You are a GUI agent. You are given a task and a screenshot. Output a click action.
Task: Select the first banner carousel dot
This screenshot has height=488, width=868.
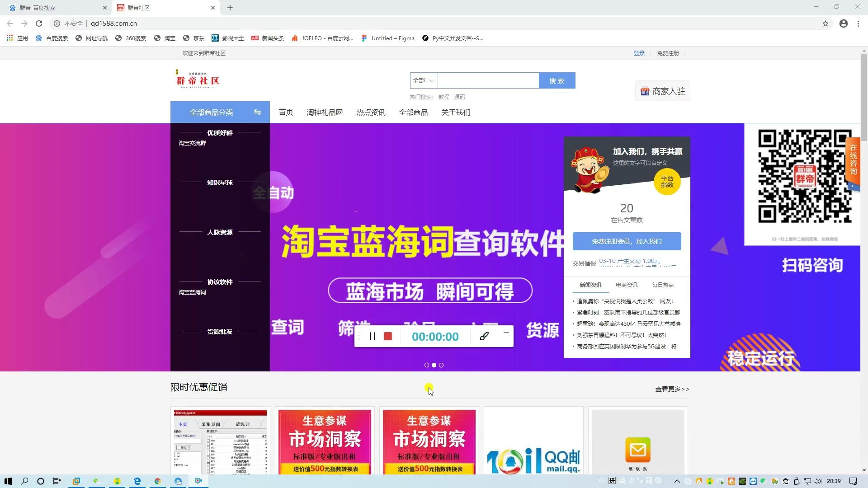coord(427,365)
